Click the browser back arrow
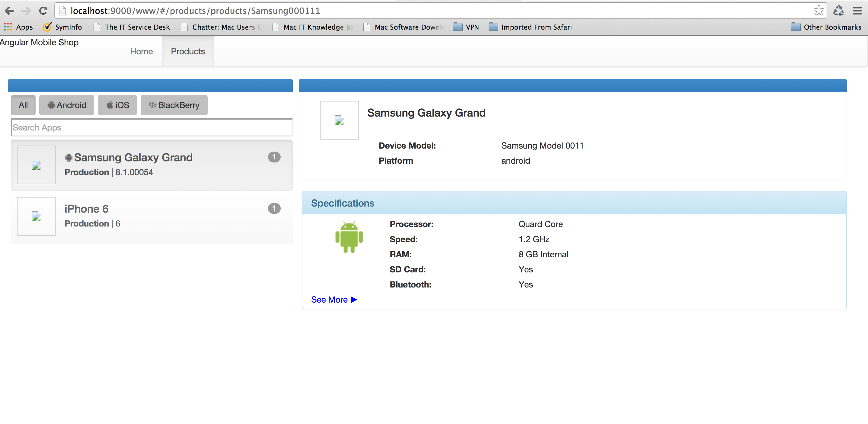Viewport: 868px width, 424px height. click(x=9, y=11)
